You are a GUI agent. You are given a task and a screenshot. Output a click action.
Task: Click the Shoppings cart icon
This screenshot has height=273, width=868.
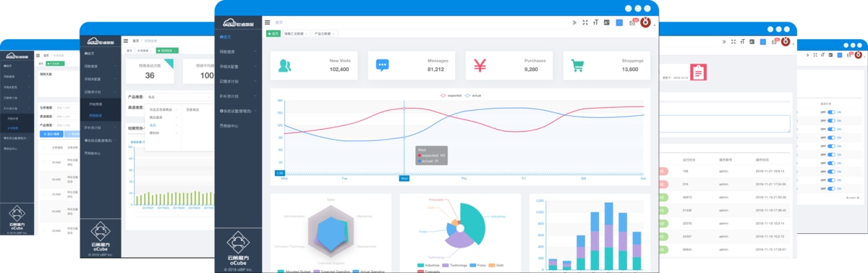tap(577, 65)
